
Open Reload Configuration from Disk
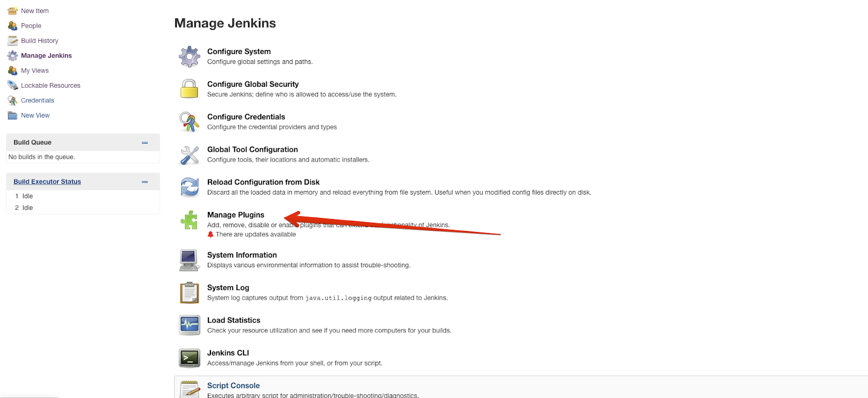(x=263, y=182)
